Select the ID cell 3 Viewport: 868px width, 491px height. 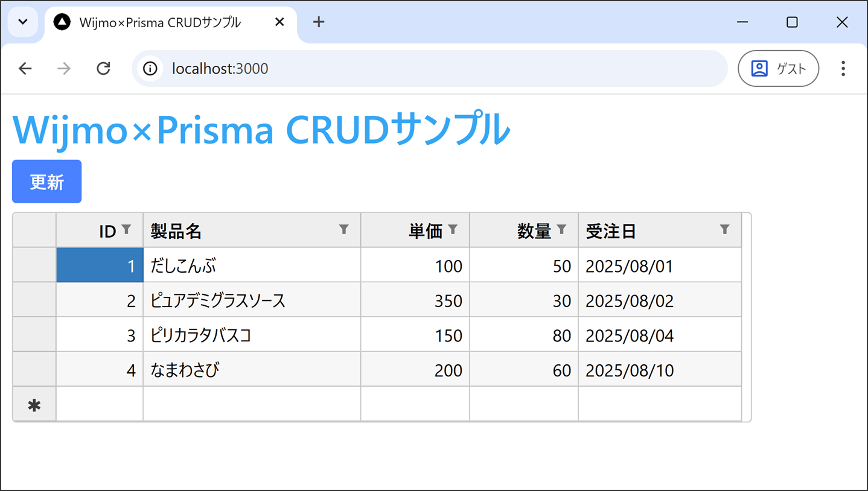100,335
